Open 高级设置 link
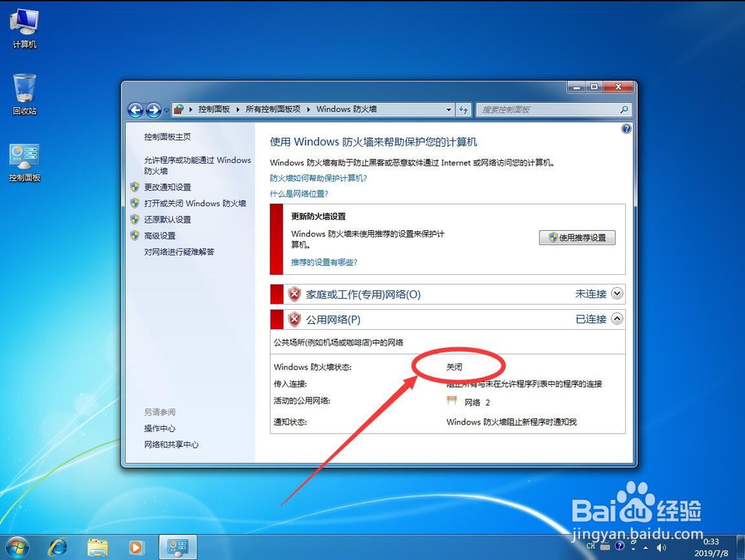Screen dimensions: 745x560 pos(159,235)
